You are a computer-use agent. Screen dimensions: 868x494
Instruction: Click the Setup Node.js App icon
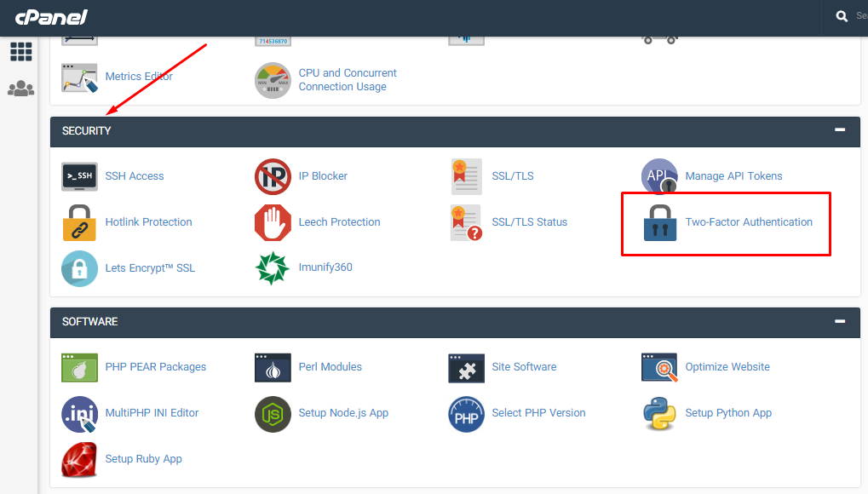pyautogui.click(x=273, y=414)
